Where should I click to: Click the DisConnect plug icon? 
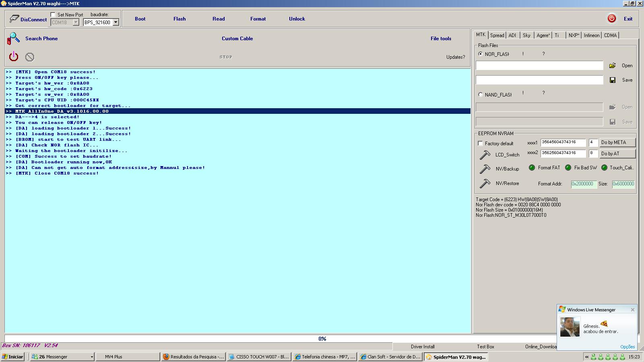[14, 19]
